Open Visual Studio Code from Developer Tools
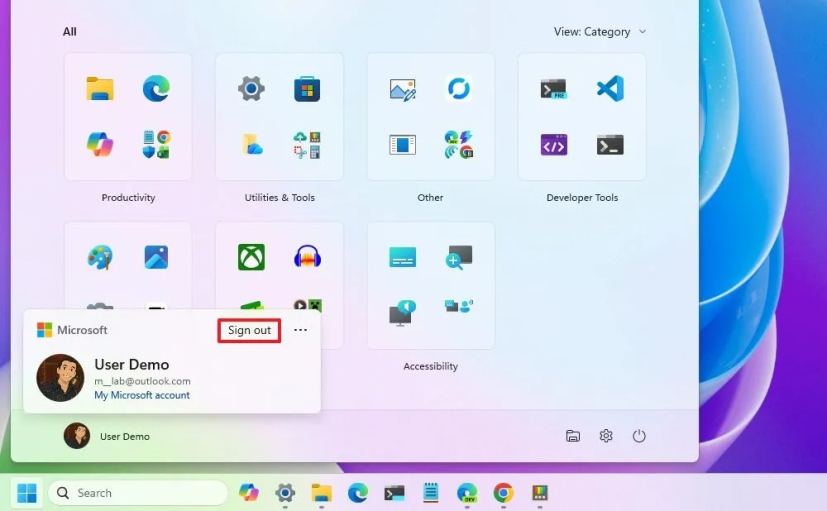The height and width of the screenshot is (511, 827). click(610, 89)
